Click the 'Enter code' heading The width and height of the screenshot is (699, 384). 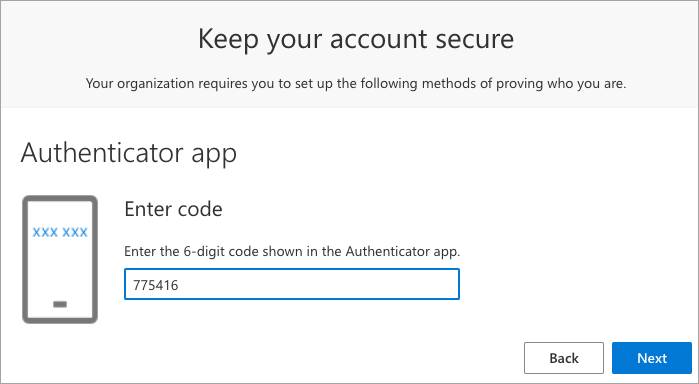pos(173,209)
